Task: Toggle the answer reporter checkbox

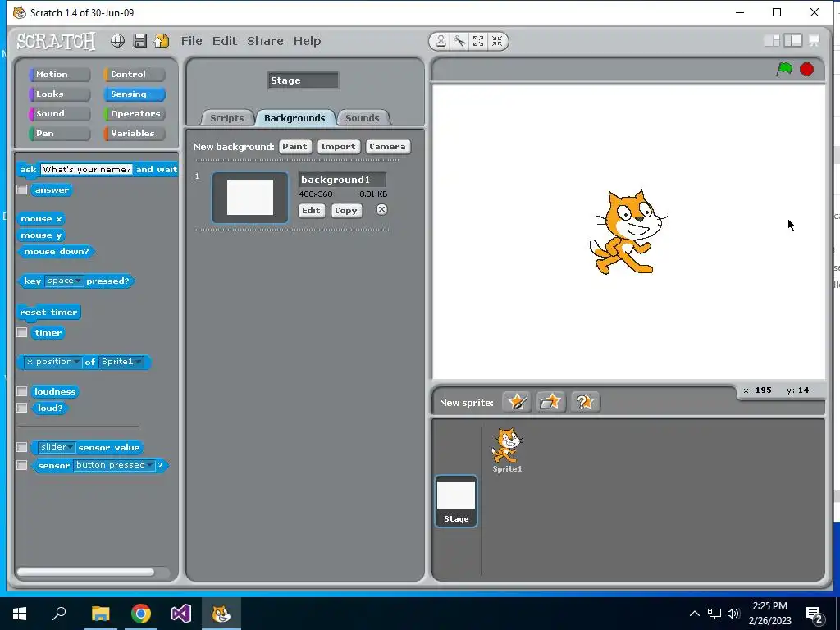Action: click(x=22, y=189)
